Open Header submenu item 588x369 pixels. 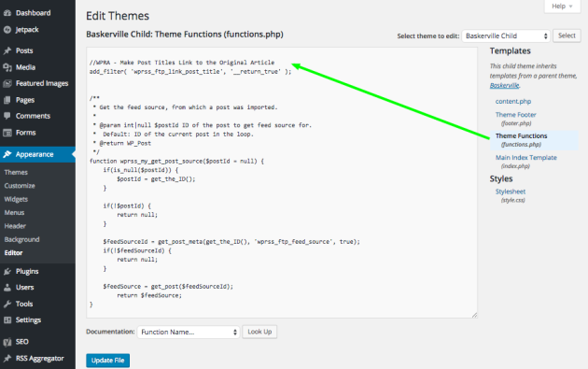(x=15, y=226)
